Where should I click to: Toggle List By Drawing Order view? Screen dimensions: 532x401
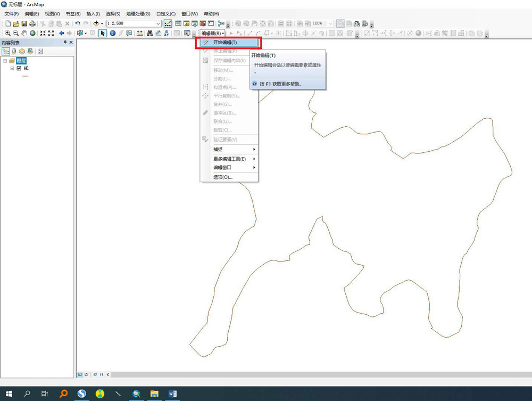(6, 51)
